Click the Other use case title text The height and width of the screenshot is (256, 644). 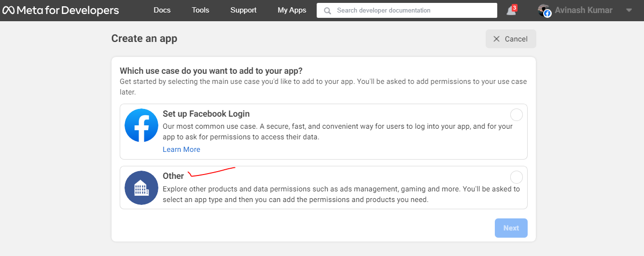click(x=173, y=176)
